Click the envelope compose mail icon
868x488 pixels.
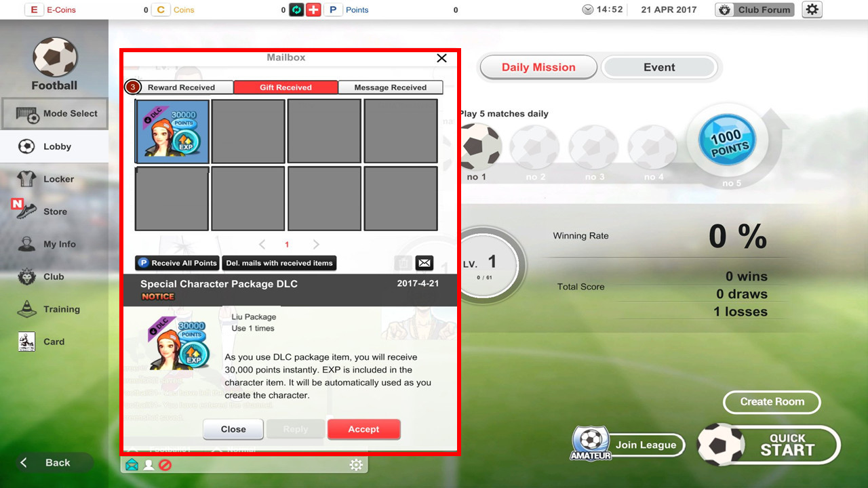tap(424, 263)
